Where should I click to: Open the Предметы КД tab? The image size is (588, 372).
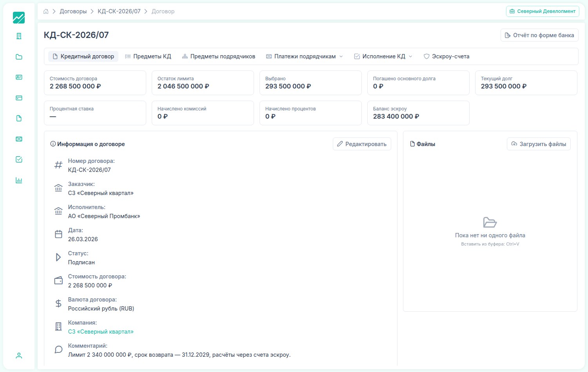point(148,56)
